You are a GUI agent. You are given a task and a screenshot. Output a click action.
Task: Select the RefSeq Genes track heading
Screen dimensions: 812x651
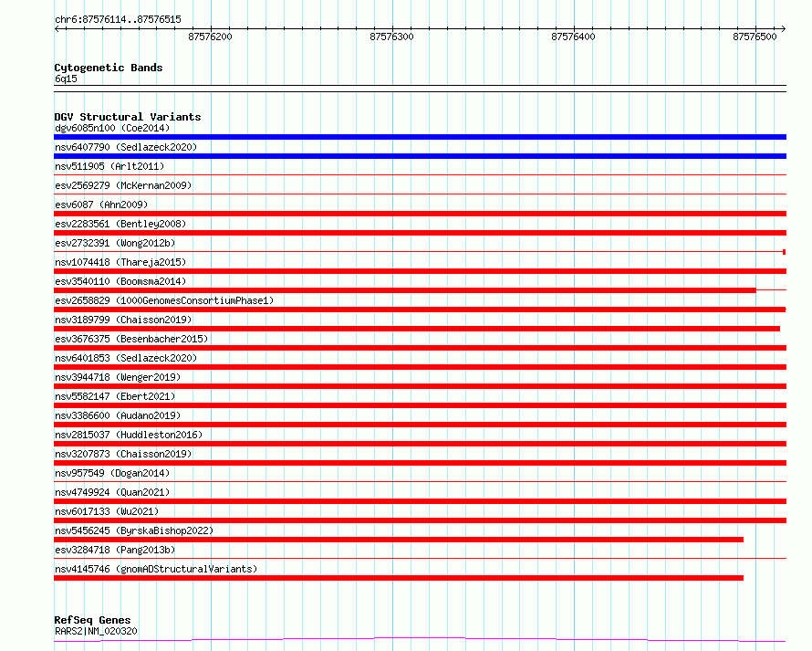(x=92, y=621)
